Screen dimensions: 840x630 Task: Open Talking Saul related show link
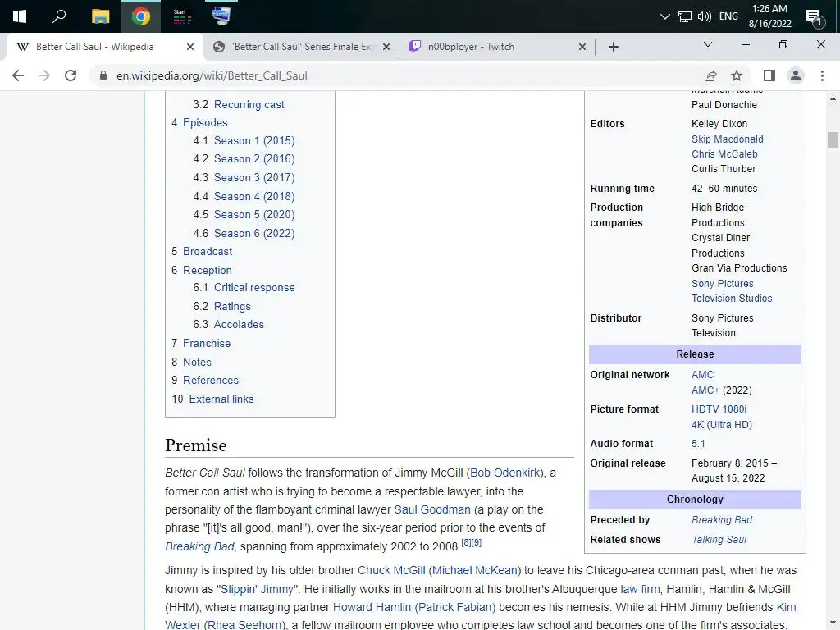[x=719, y=540]
